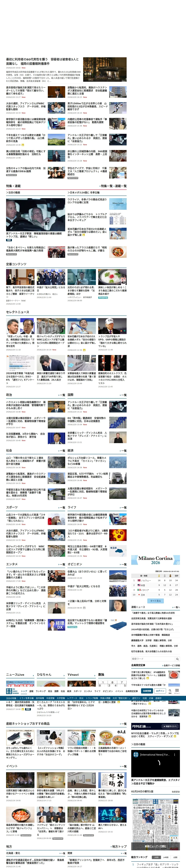Click トランプ政権 topic in blue bar
The height and width of the screenshot is (868, 186).
[x=92, y=698]
